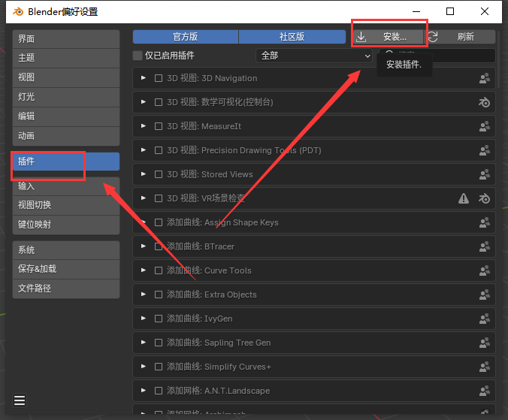Open the 保存&加载 preferences section
The image size is (508, 420).
tap(66, 269)
